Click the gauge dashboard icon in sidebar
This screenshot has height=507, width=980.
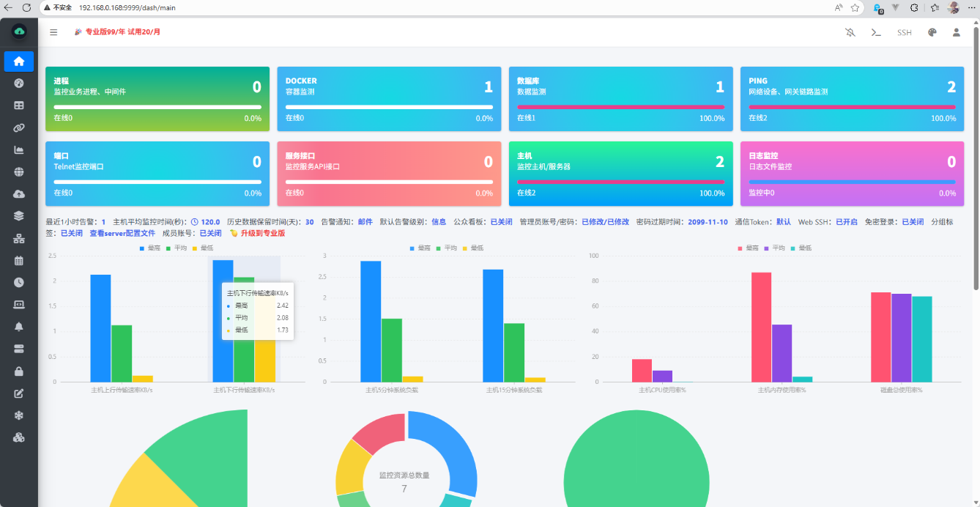point(19,84)
